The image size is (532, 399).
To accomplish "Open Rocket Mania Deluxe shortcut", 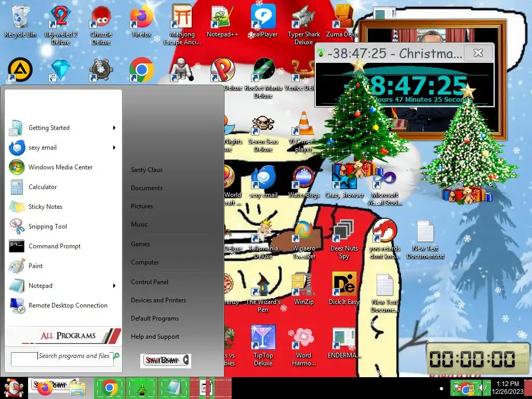I will [263, 78].
